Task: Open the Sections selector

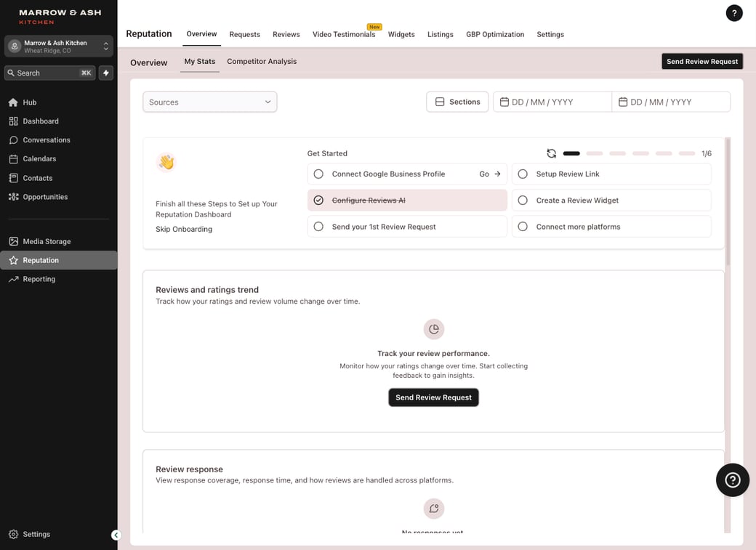Action: click(x=457, y=102)
